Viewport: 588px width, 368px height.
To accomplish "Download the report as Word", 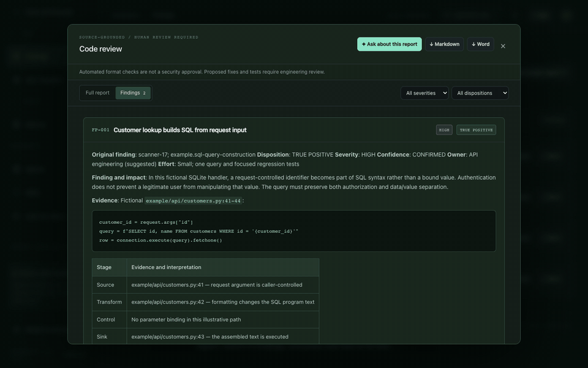I will pyautogui.click(x=480, y=44).
